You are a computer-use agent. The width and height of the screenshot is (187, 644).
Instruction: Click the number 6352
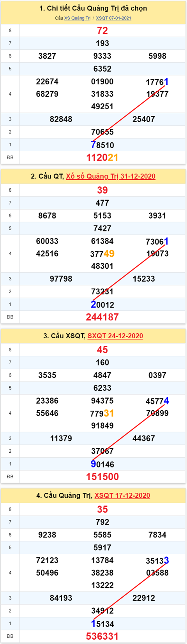point(102,69)
